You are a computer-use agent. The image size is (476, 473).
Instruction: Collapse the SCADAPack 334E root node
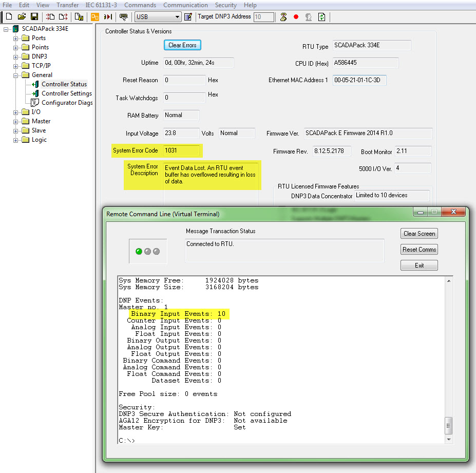(x=6, y=29)
